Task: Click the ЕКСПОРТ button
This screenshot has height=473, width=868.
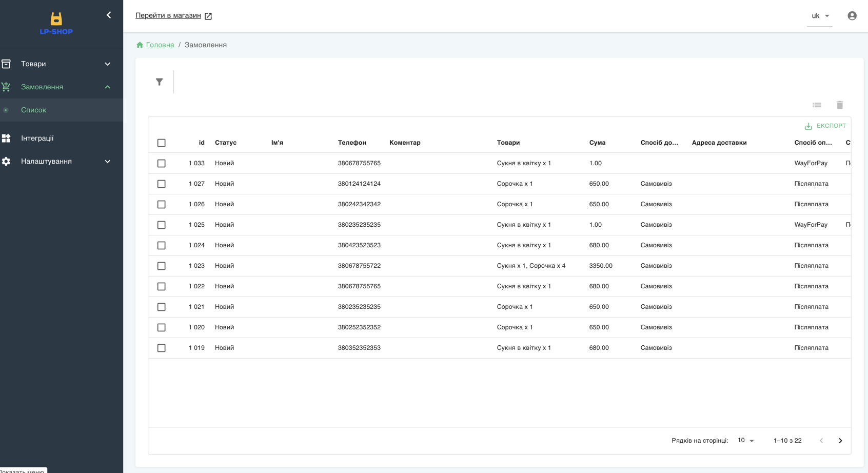Action: 825,126
